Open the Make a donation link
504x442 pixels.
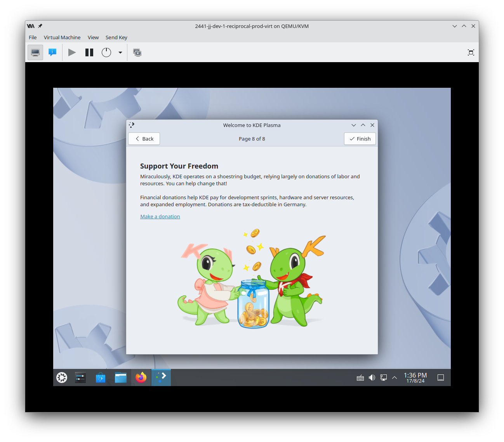(x=160, y=217)
